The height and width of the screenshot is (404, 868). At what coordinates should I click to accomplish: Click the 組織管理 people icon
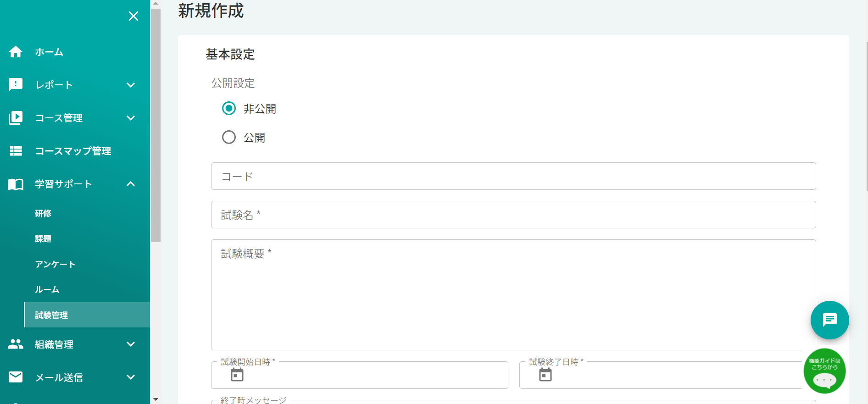16,344
